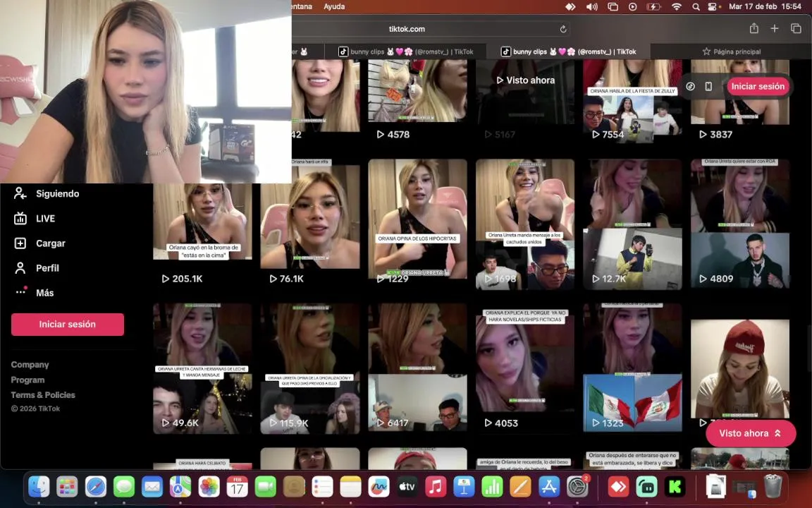Open Spotlight search in menu bar
Viewport: 812px width, 508px height.
pyautogui.click(x=696, y=7)
